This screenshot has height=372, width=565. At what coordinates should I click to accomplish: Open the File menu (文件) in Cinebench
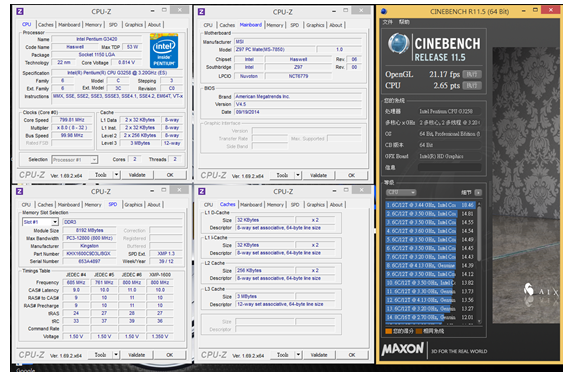pos(388,22)
